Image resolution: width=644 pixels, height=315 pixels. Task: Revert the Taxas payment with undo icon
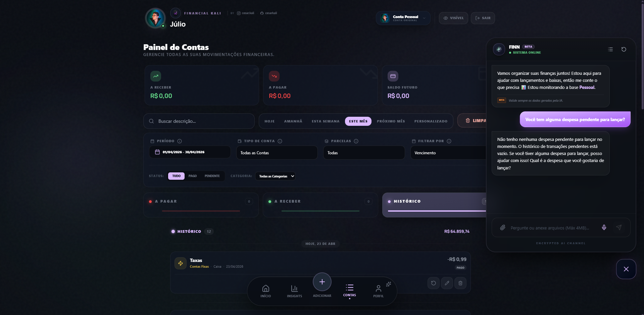[433, 283]
